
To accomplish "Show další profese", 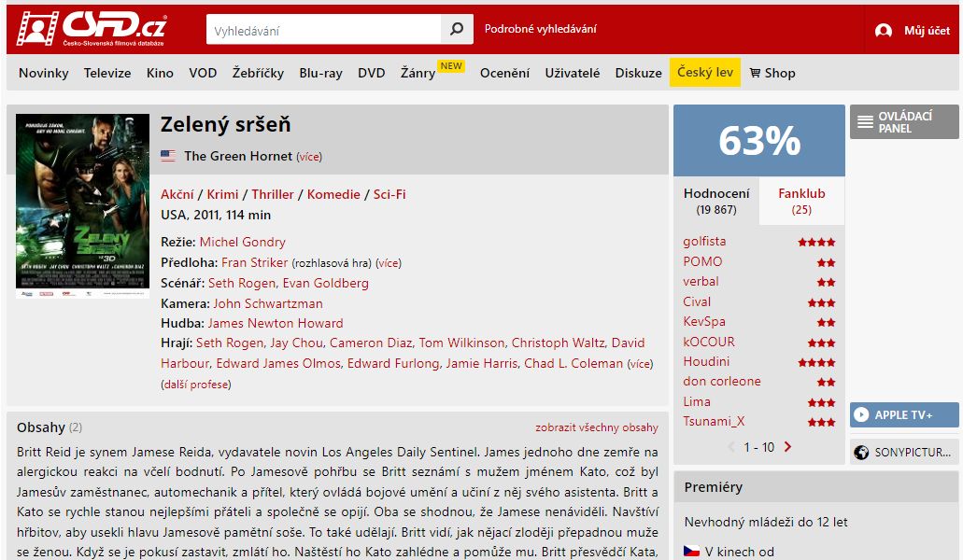I will point(196,385).
